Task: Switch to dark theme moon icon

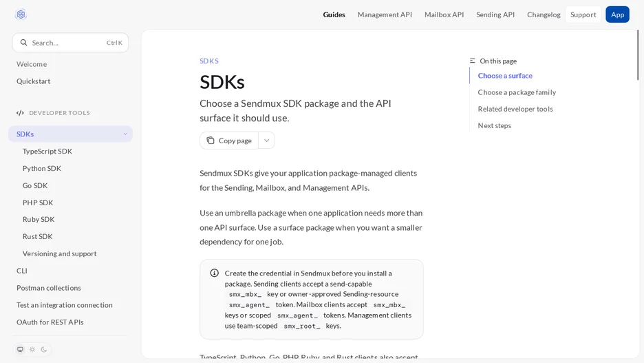Action: pyautogui.click(x=44, y=349)
